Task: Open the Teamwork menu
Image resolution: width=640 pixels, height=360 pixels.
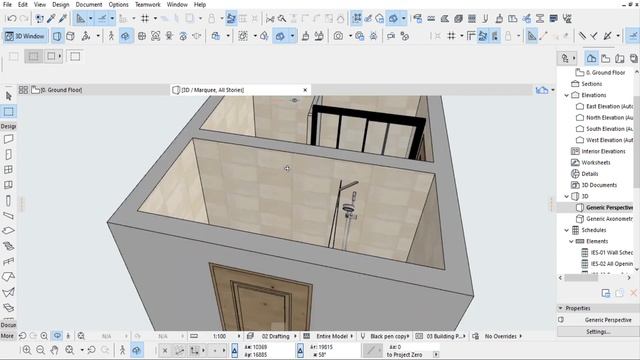Action: coord(147,4)
